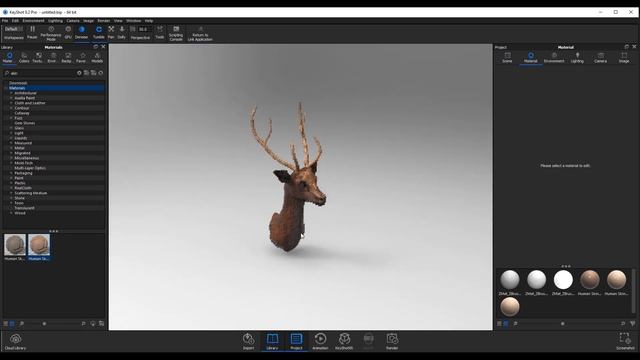The width and height of the screenshot is (640, 360).
Task: Click Return to Link Application
Action: point(200,33)
